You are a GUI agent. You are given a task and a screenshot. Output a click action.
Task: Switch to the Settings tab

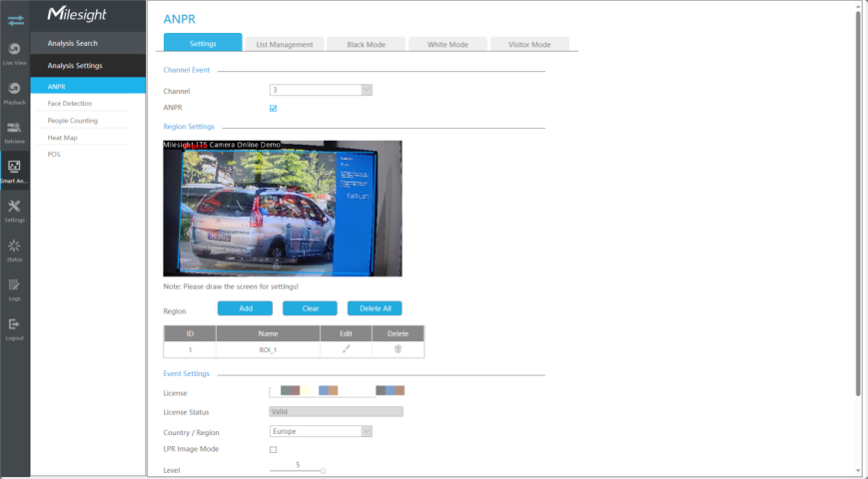click(x=203, y=43)
